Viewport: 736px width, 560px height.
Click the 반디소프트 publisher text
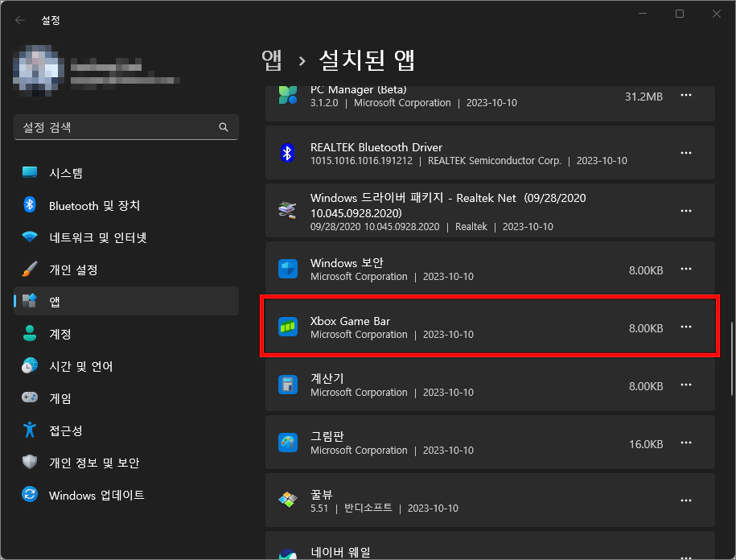[368, 508]
